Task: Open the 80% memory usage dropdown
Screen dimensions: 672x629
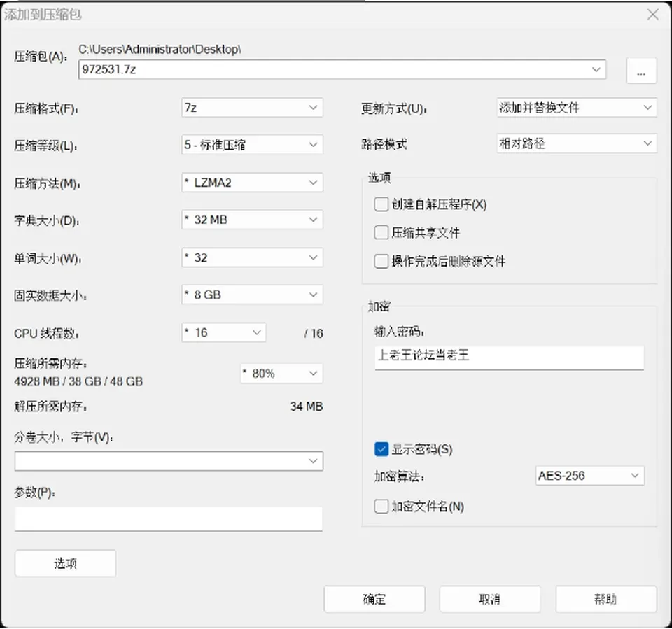Action: coord(281,374)
